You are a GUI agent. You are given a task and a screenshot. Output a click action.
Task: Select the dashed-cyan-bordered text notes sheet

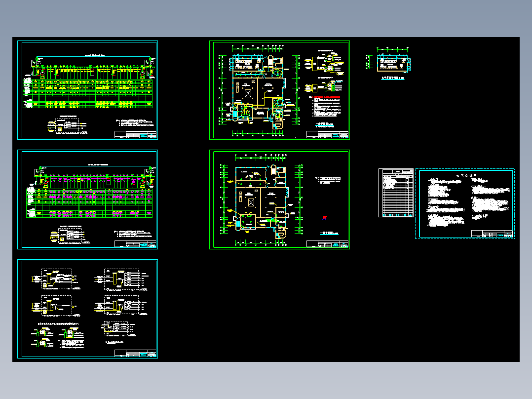pos(465,204)
